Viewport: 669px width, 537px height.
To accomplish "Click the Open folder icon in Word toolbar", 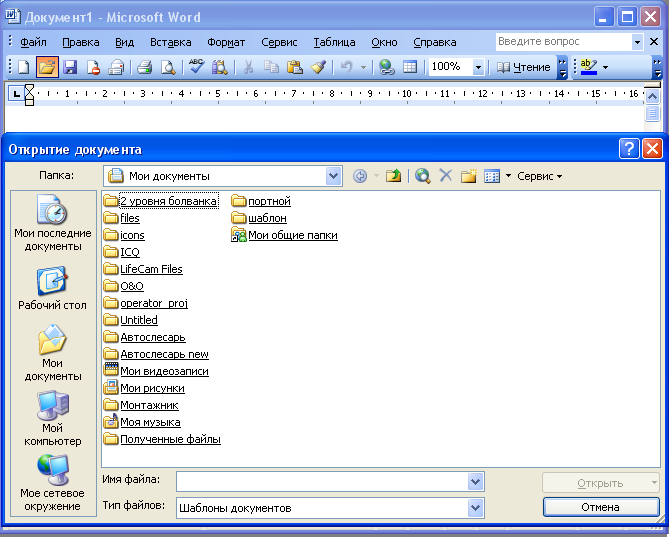I will (x=47, y=67).
